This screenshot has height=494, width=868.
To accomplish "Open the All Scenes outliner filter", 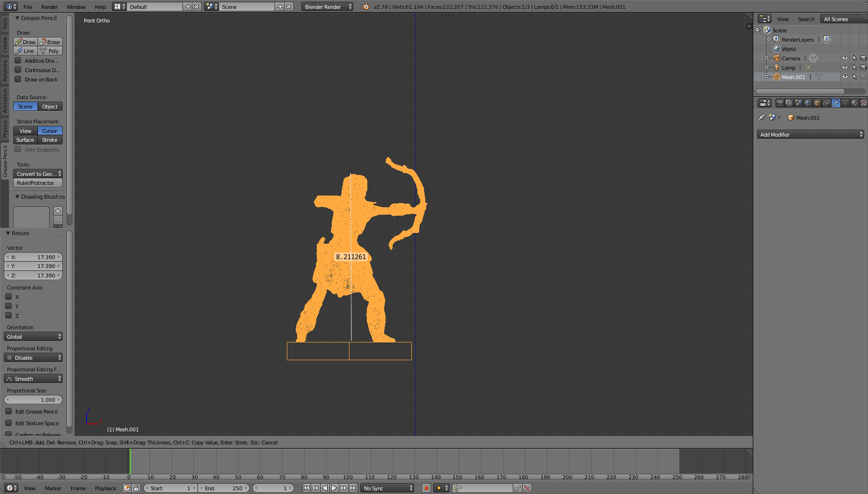I will (844, 19).
